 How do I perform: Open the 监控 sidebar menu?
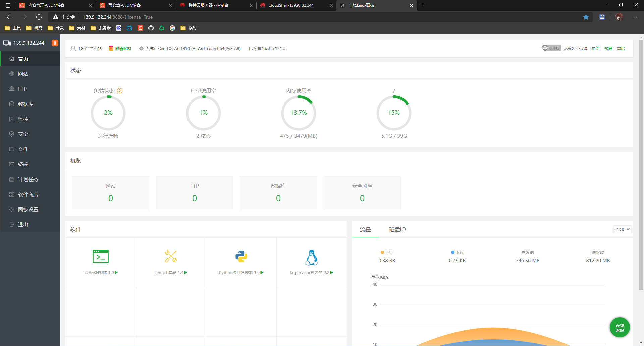click(30, 119)
